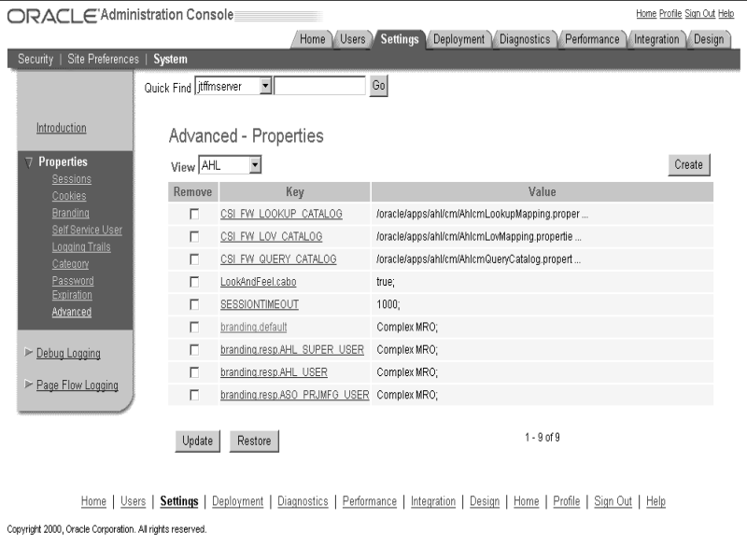Screen dimensions: 747x560
Task: Open the Password Expiration link
Action: [73, 287]
